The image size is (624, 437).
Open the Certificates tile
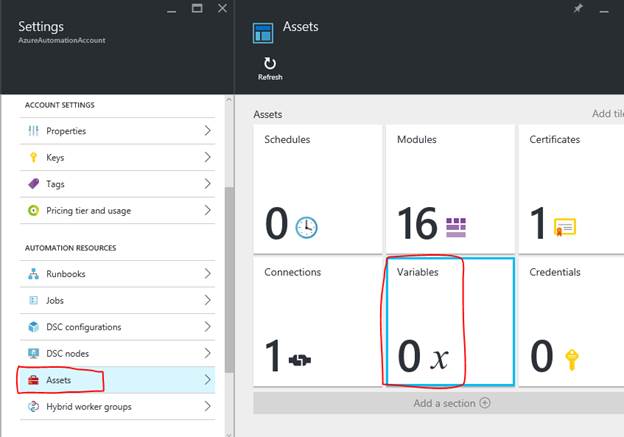pos(571,189)
